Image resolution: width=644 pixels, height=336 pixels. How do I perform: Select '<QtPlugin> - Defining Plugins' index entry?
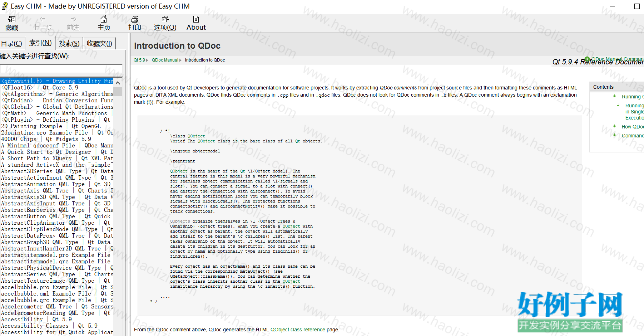tap(57, 120)
